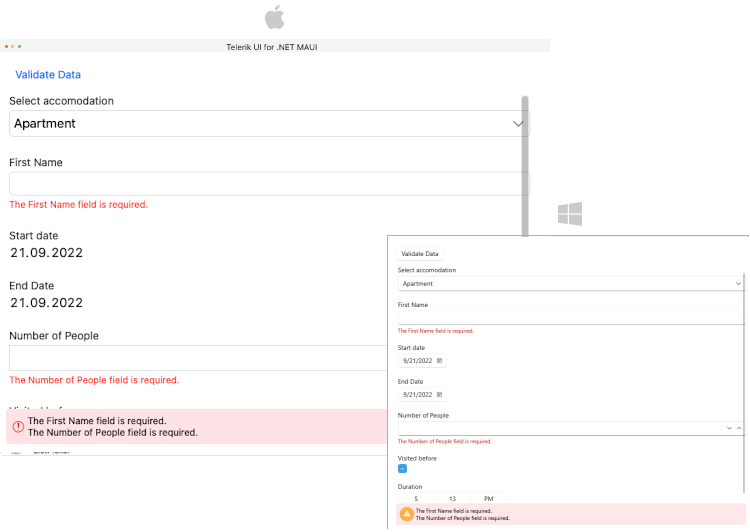Viewport: 750px width, 532px height.
Task: Click the Mac Start date value 21.09.2022
Action: click(x=46, y=253)
